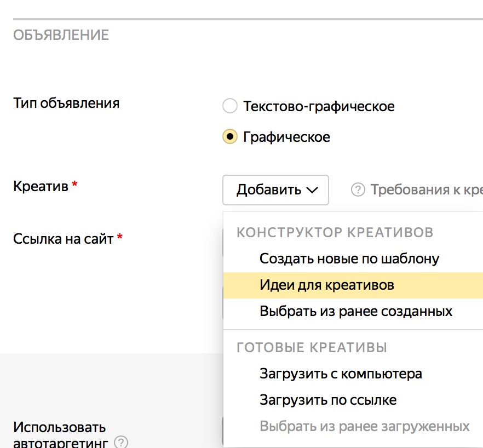Click the Использовать автотаргетинг label
Image resolution: width=483 pixels, height=448 pixels.
click(60, 427)
